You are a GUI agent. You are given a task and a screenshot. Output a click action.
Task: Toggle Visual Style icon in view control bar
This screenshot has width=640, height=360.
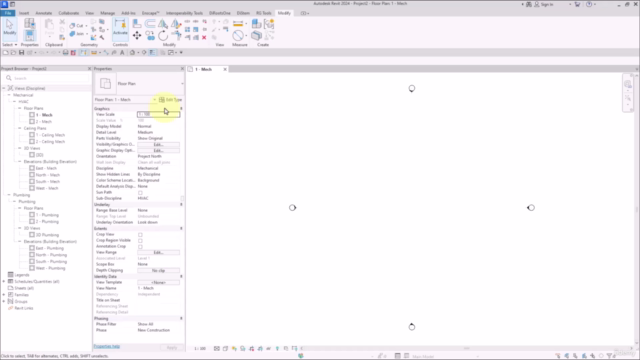225,349
